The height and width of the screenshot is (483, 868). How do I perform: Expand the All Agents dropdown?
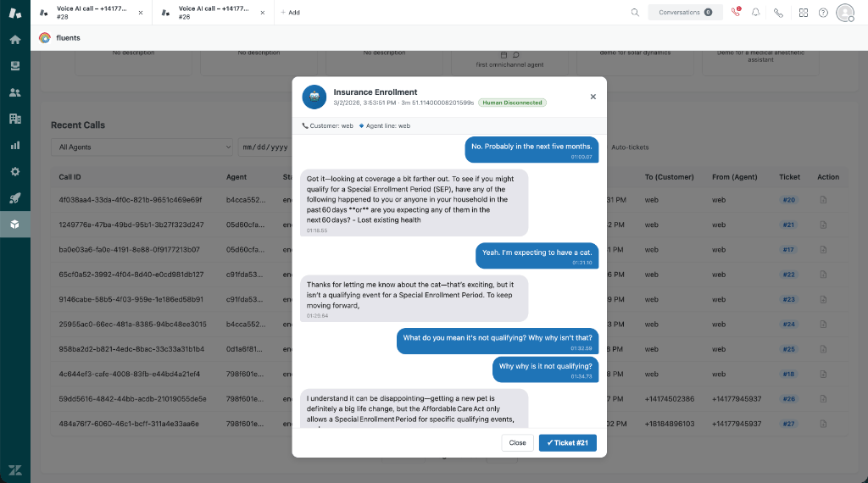pos(142,147)
